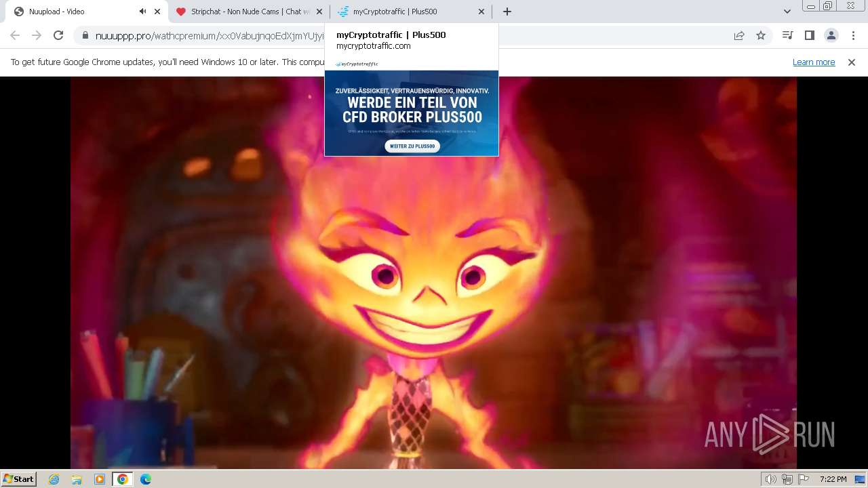Open media player from taskbar
868x488 pixels.
pos(100,479)
